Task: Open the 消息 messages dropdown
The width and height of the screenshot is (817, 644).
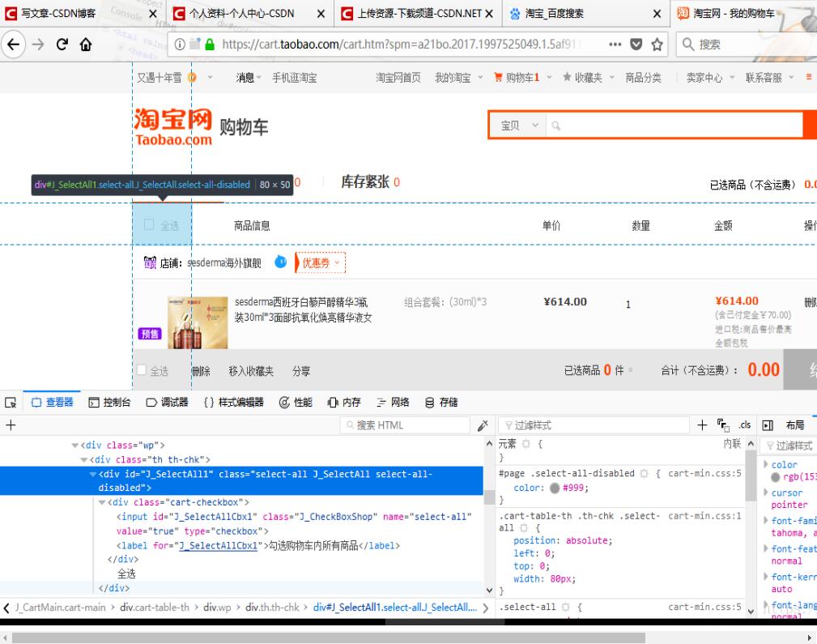Action: pos(248,78)
